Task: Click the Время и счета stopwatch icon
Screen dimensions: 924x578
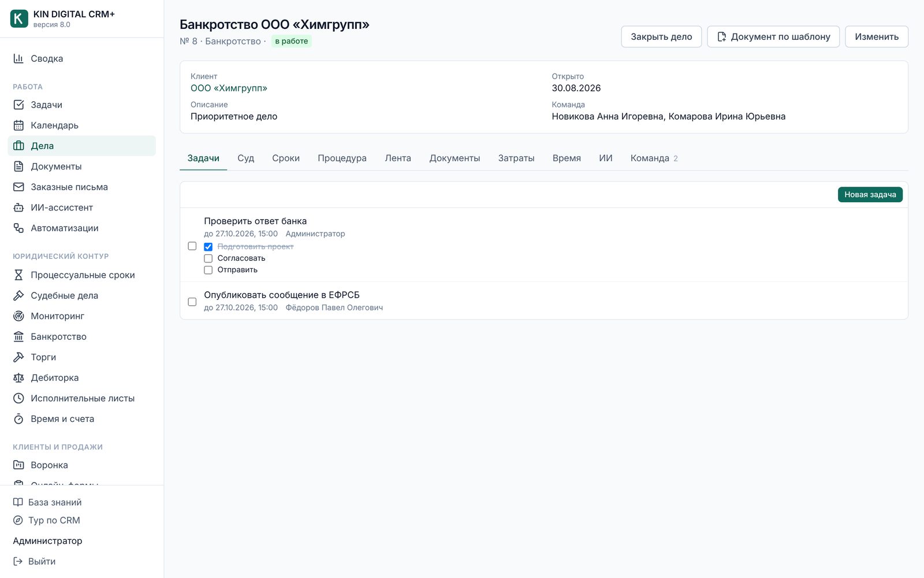Action: pyautogui.click(x=18, y=419)
